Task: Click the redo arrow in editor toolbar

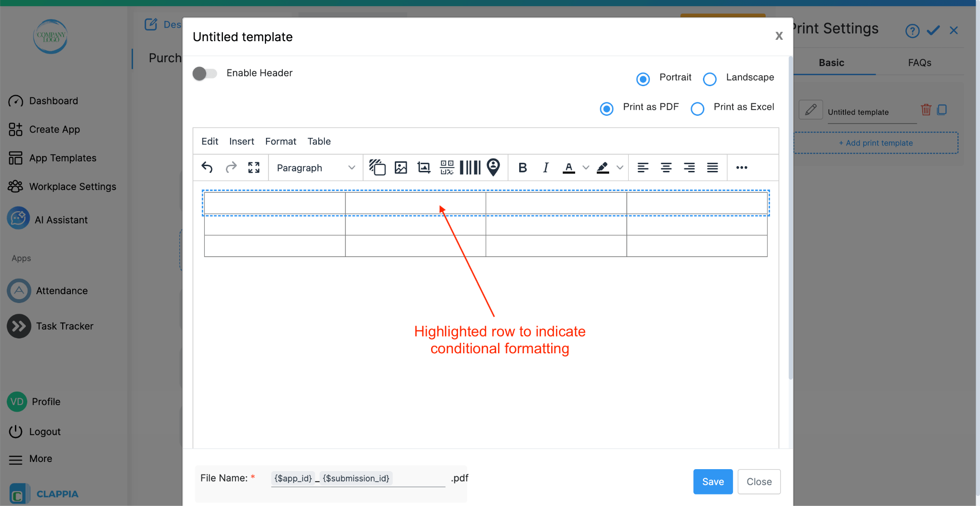Action: [231, 168]
